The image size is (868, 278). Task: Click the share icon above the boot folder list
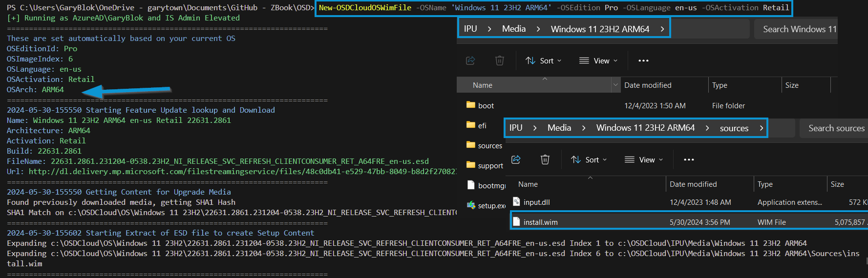pos(470,60)
